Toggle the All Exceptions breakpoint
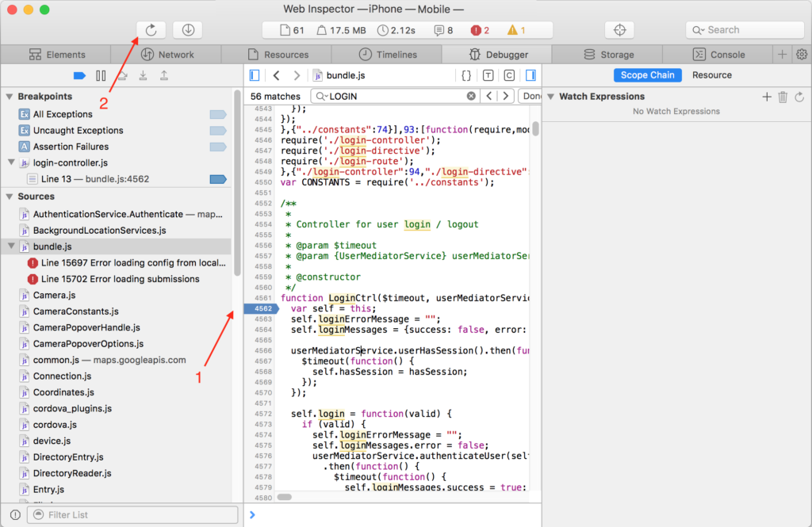Viewport: 812px width, 527px height. point(217,114)
